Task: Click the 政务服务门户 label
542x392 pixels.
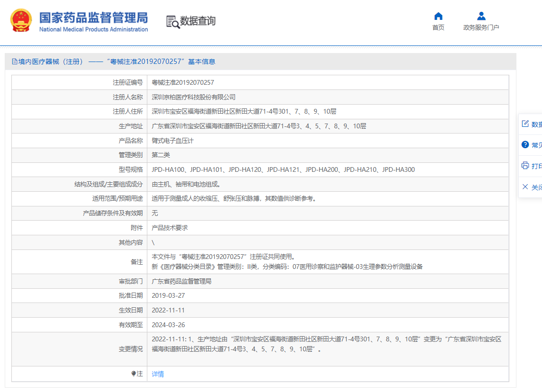Action: click(x=481, y=27)
